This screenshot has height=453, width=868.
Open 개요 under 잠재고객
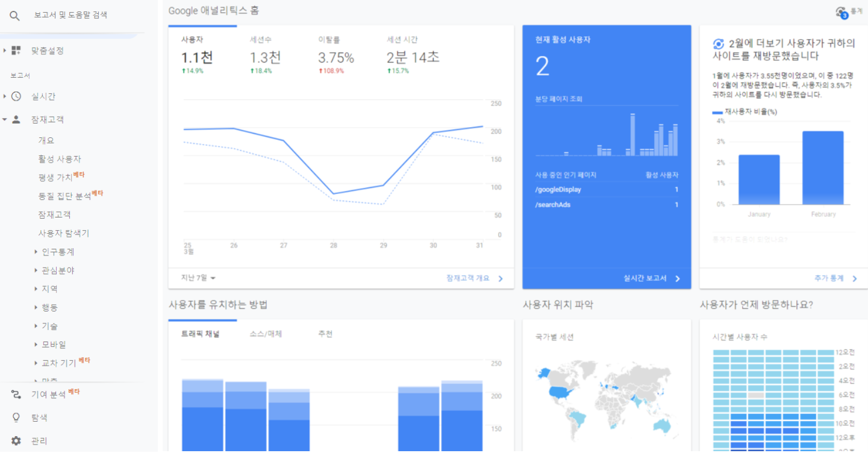pos(46,140)
